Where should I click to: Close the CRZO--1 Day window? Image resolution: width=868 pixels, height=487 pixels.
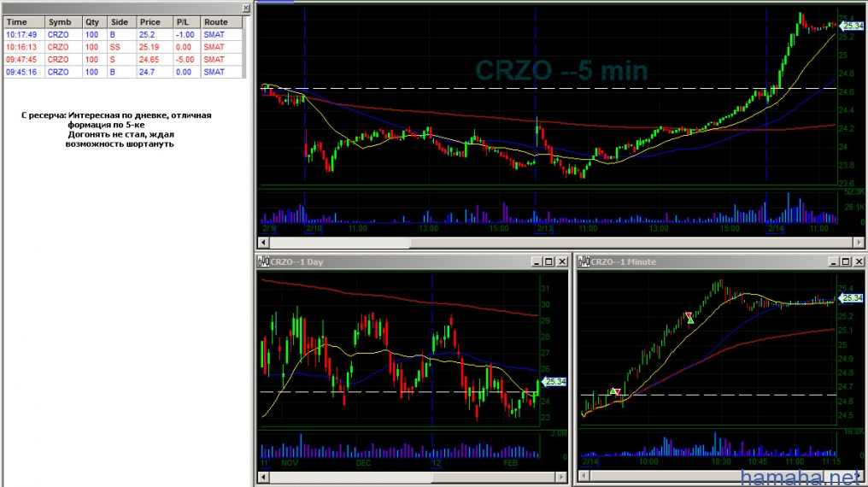pos(562,261)
